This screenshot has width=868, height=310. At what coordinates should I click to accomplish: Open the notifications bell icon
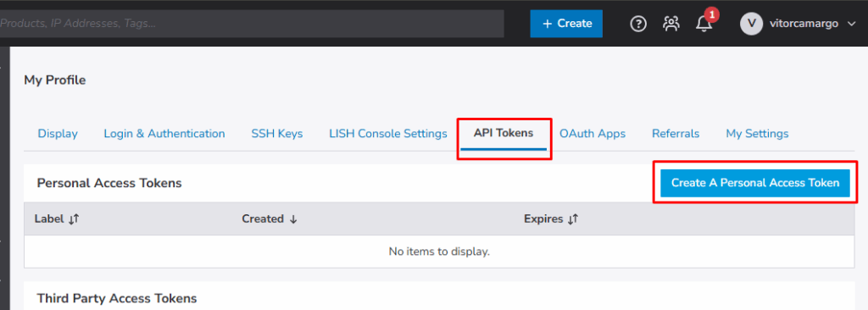(704, 25)
